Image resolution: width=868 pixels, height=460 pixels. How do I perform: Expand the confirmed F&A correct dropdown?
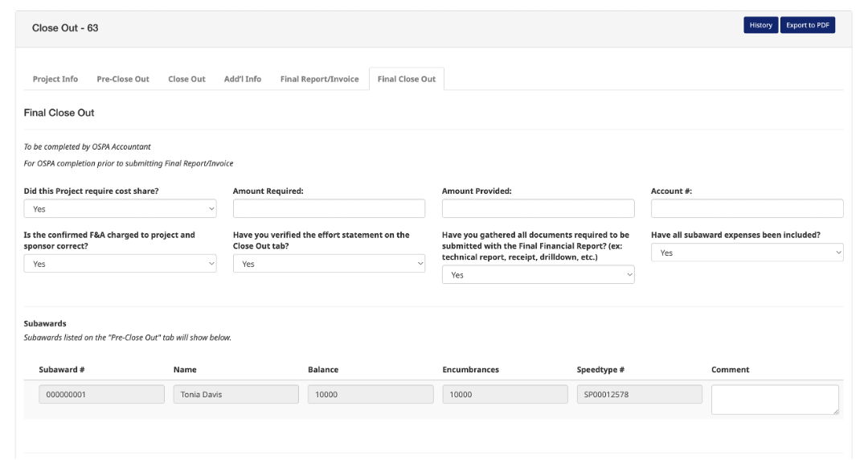pyautogui.click(x=120, y=264)
